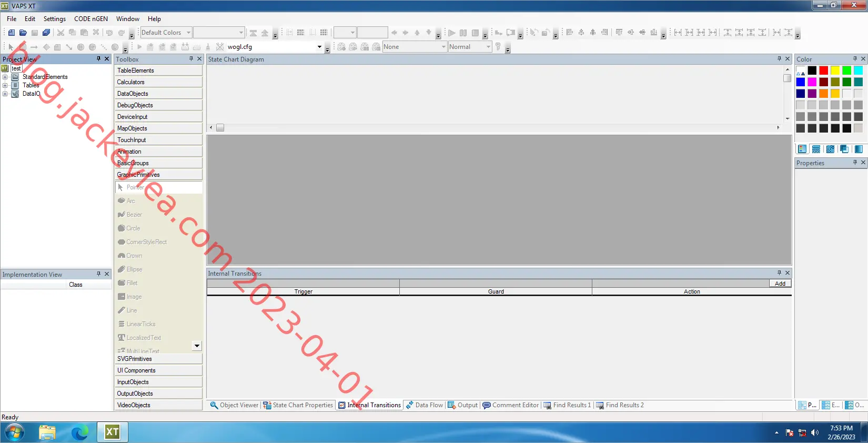The height and width of the screenshot is (443, 868).
Task: Click the Toolbox list scroll-down arrow
Action: [197, 346]
